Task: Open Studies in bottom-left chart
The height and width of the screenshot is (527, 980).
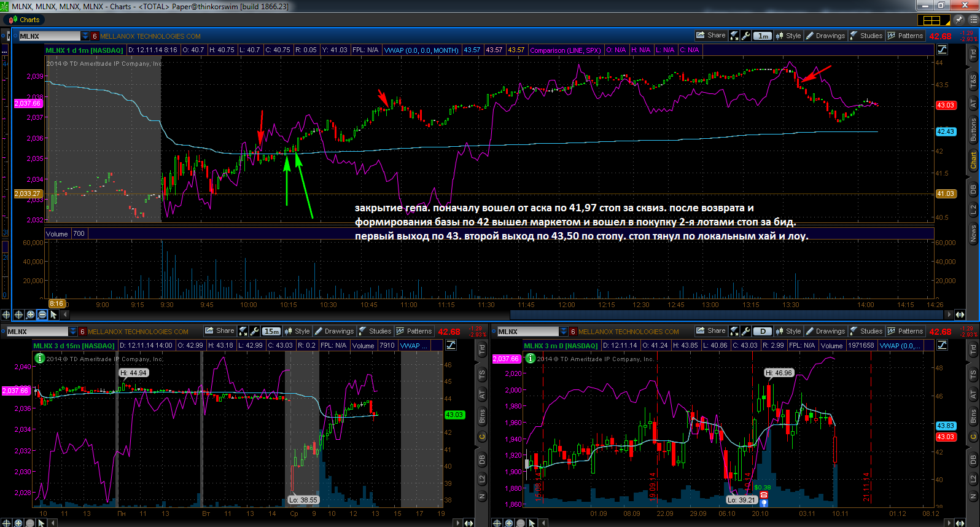Action: 375,331
